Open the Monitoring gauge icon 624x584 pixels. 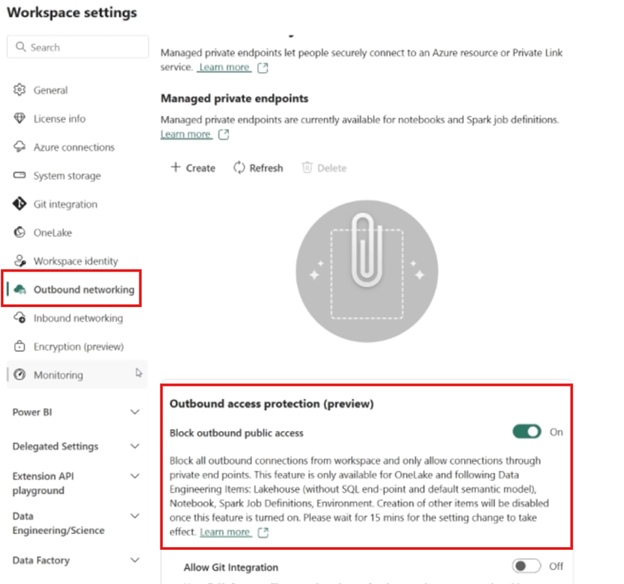coord(19,375)
